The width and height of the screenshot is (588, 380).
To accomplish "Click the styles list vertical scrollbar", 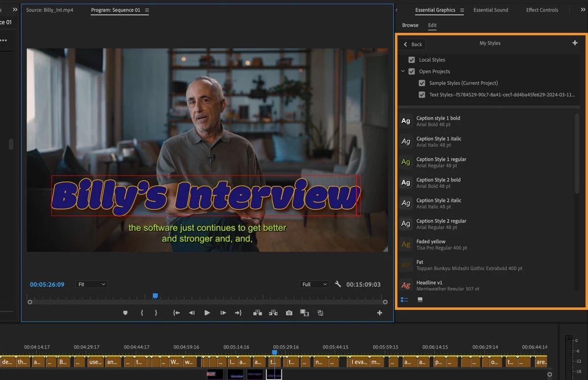I will click(577, 154).
